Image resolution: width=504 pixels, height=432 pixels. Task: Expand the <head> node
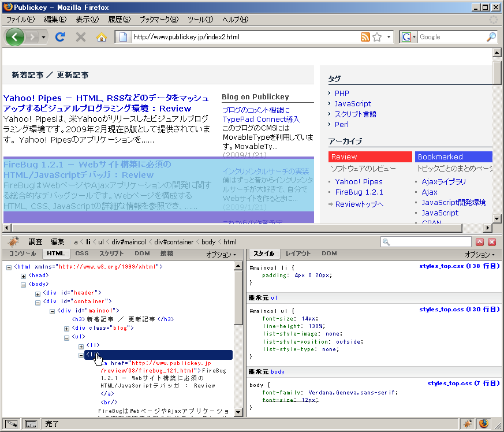24,276
